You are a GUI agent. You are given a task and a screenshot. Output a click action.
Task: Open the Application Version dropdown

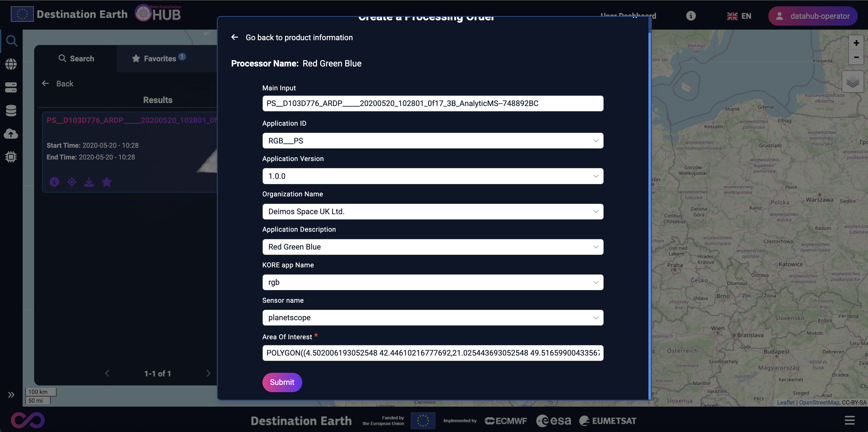point(433,176)
